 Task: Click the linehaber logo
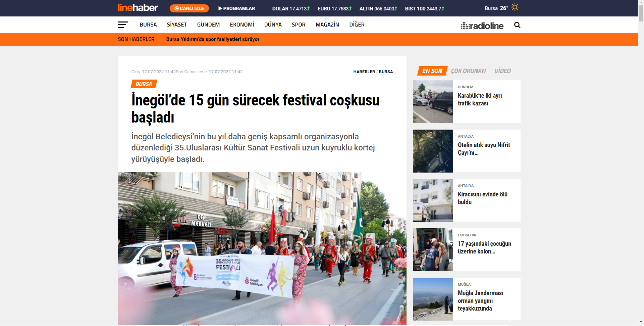pyautogui.click(x=138, y=8)
